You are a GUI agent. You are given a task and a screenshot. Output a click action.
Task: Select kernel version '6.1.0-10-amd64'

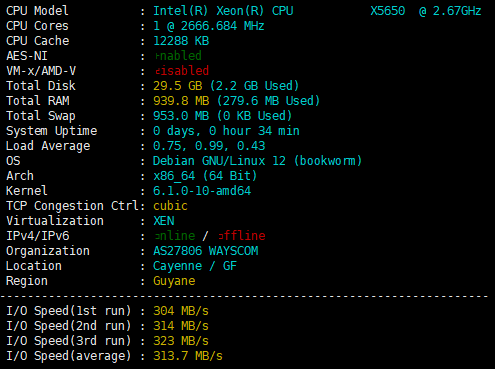(x=202, y=191)
